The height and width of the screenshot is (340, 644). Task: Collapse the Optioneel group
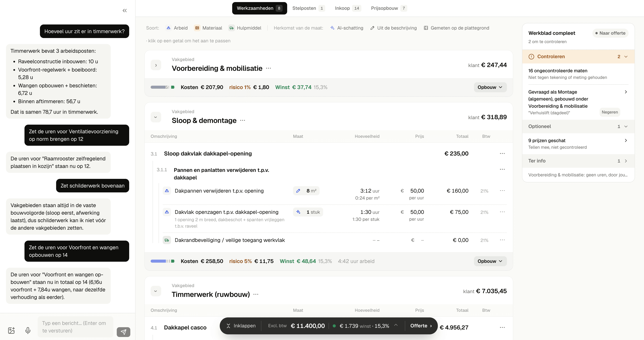626,127
